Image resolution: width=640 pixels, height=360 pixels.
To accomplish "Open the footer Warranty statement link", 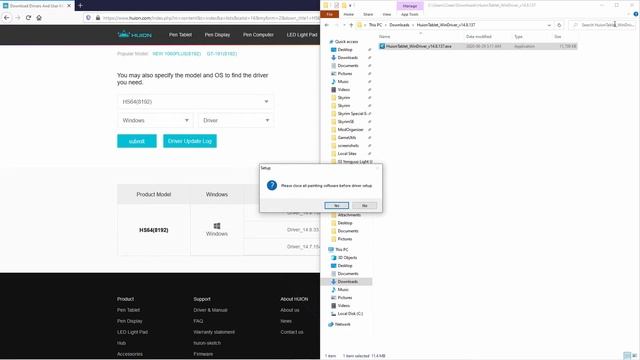I will 214,332.
